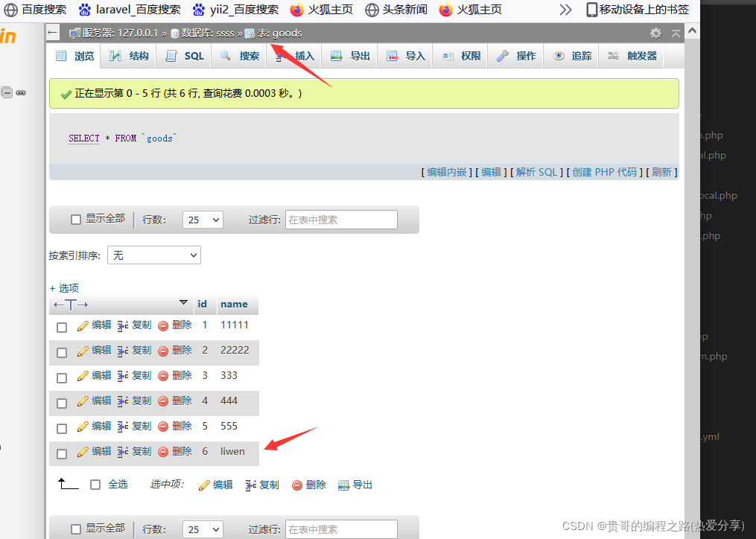Open the lower 行数 25 dropdown

203,529
